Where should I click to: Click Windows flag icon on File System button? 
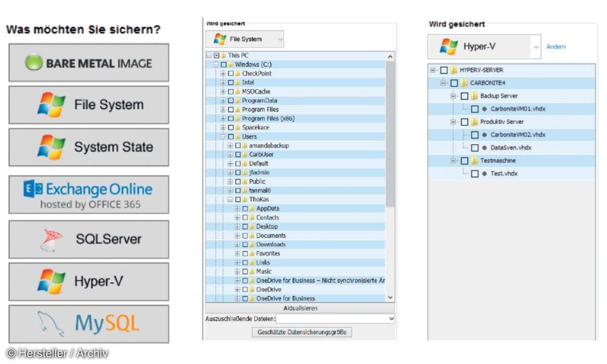(x=51, y=105)
